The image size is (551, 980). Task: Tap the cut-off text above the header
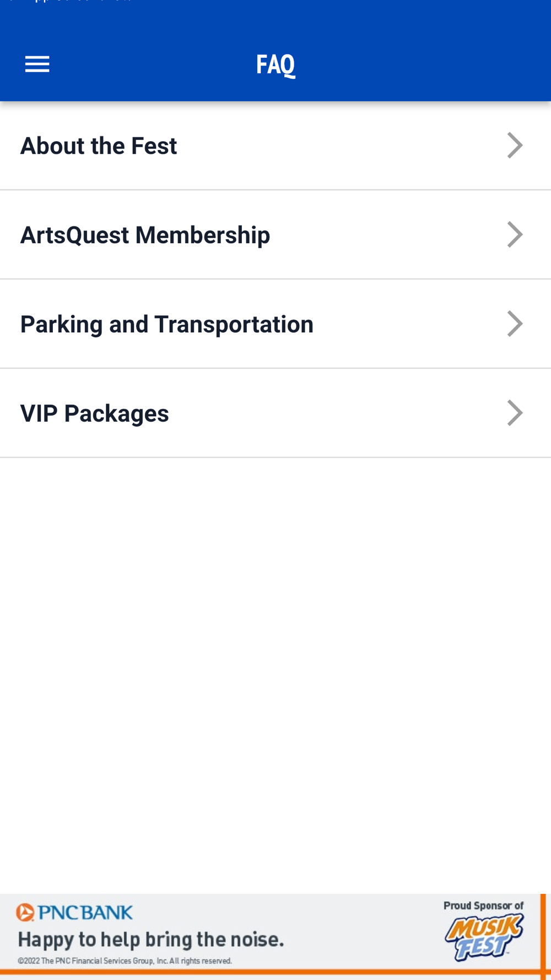(72, 2)
